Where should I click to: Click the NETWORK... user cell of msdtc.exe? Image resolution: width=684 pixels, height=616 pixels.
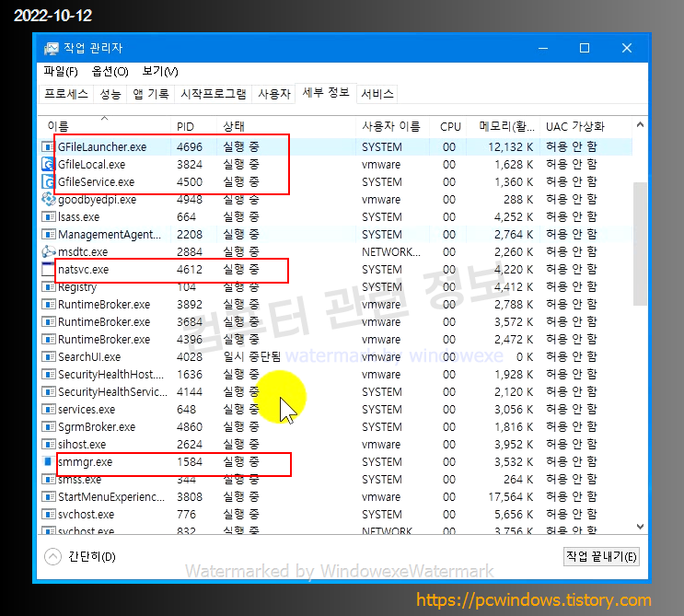click(x=391, y=252)
